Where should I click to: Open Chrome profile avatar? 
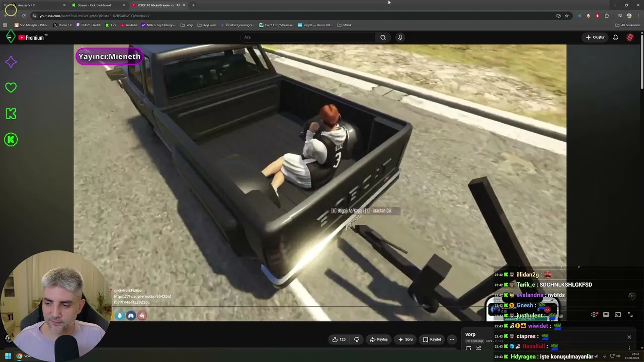[629, 16]
